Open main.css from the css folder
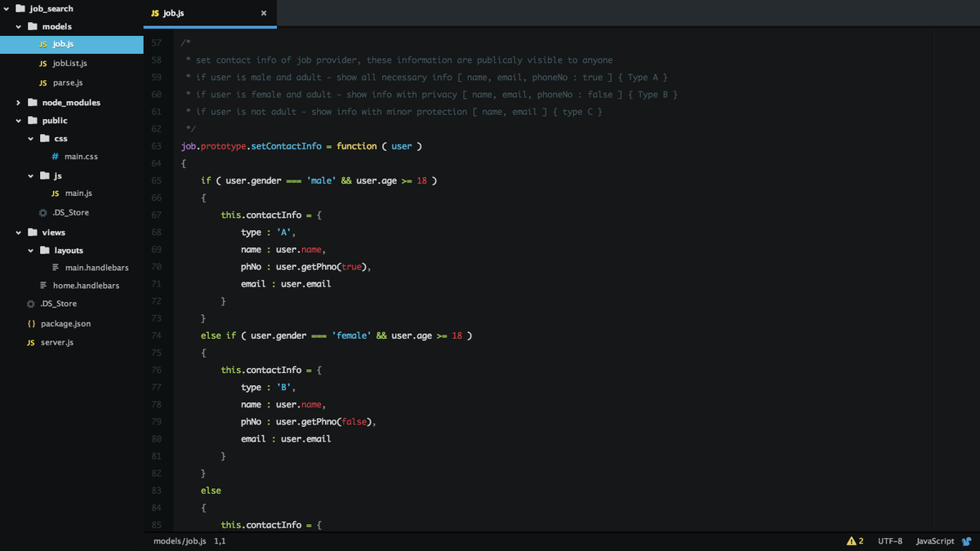 (x=82, y=157)
